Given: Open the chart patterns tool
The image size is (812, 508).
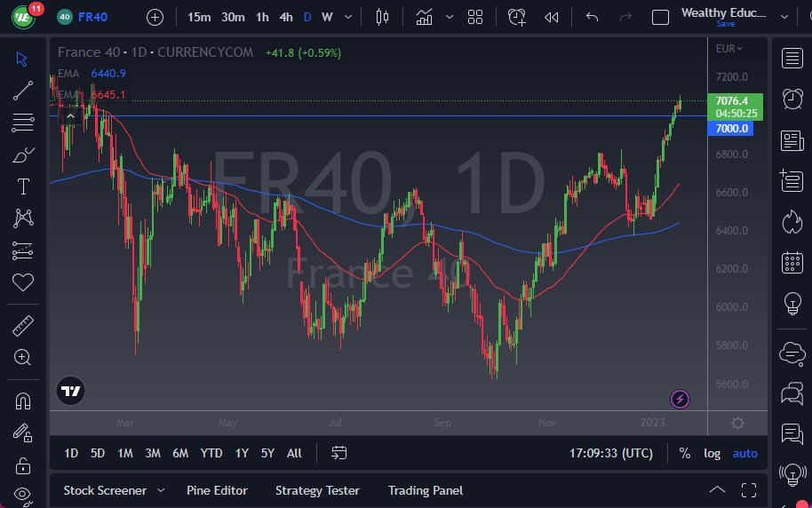Looking at the screenshot, I should click(x=23, y=218).
